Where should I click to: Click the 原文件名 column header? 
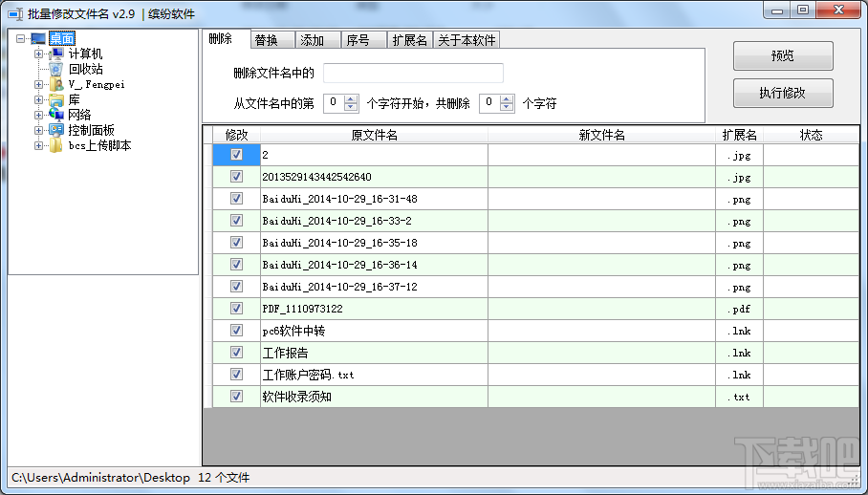click(x=374, y=135)
